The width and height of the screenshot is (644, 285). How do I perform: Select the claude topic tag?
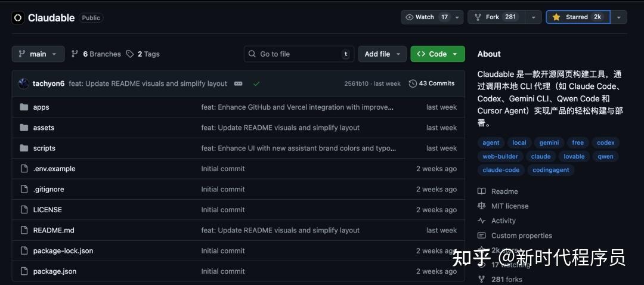(541, 156)
